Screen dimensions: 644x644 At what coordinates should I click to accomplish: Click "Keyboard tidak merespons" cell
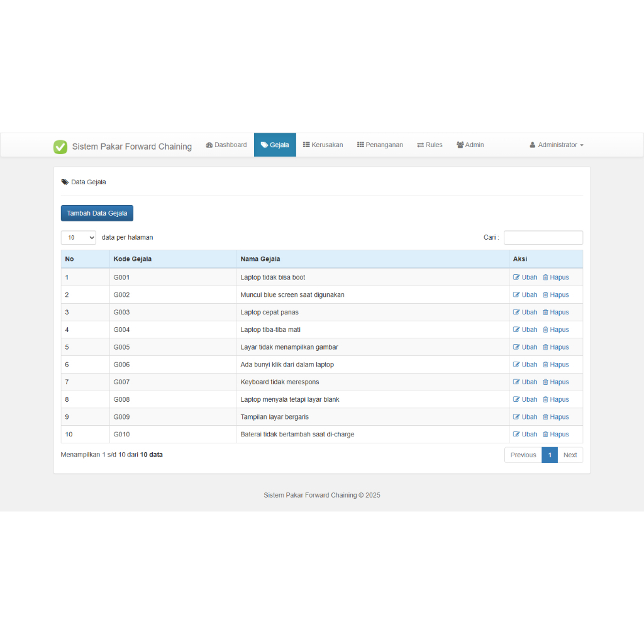[x=372, y=382]
